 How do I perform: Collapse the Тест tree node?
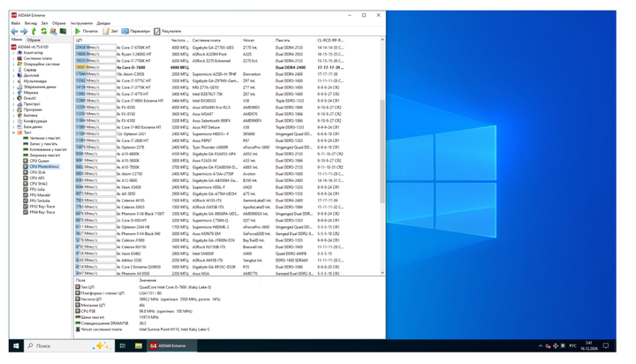(13, 133)
